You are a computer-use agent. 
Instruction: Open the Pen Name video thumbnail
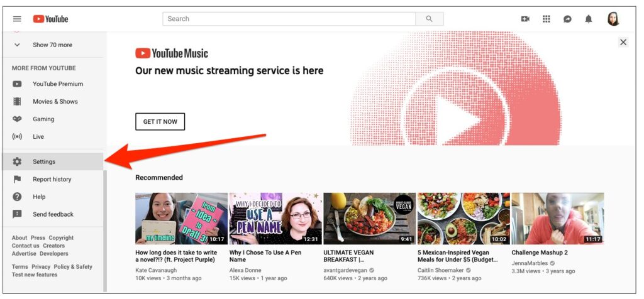[x=275, y=219]
